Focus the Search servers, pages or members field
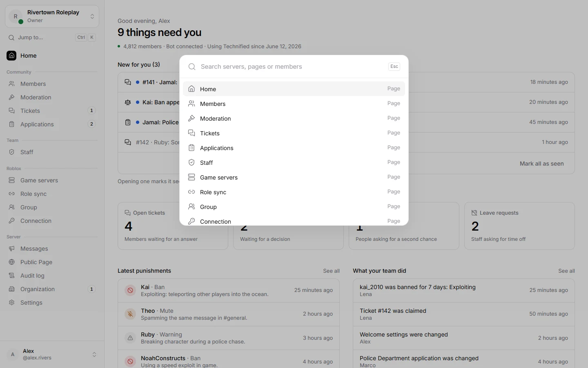 coord(292,67)
